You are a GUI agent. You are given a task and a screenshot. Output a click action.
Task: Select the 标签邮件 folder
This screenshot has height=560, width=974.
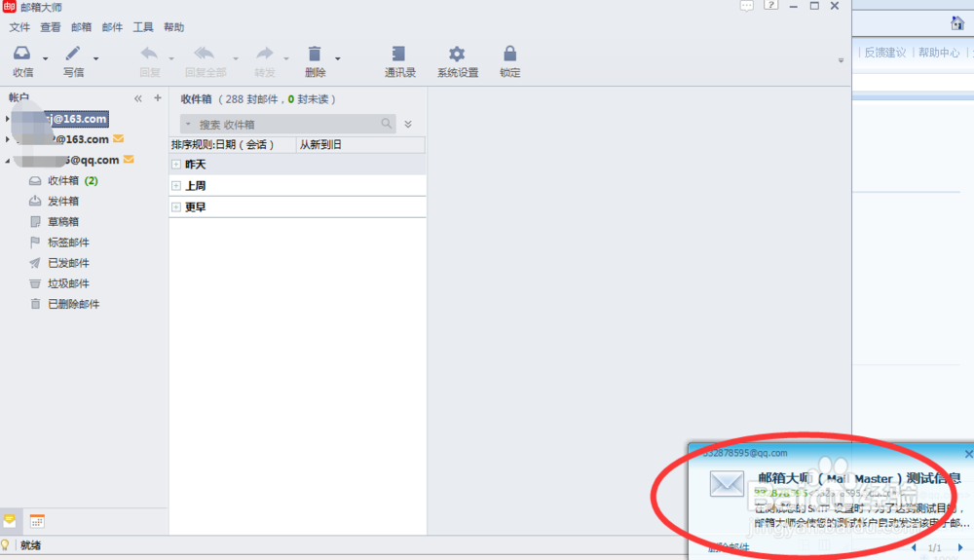click(x=59, y=243)
